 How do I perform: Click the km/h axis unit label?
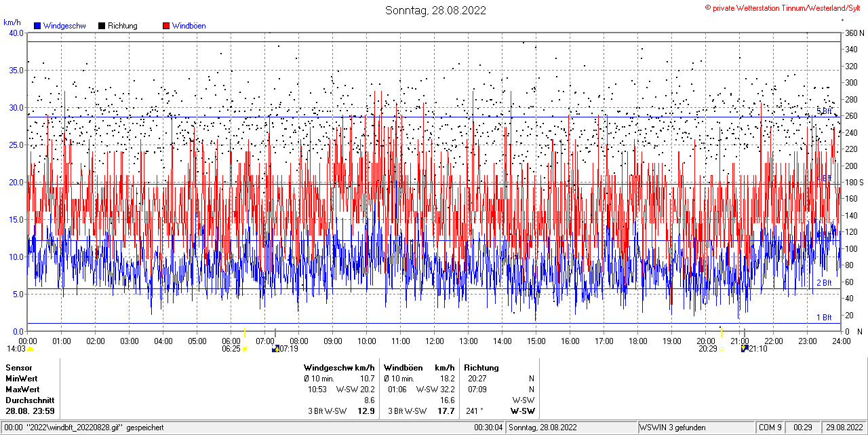coord(12,22)
